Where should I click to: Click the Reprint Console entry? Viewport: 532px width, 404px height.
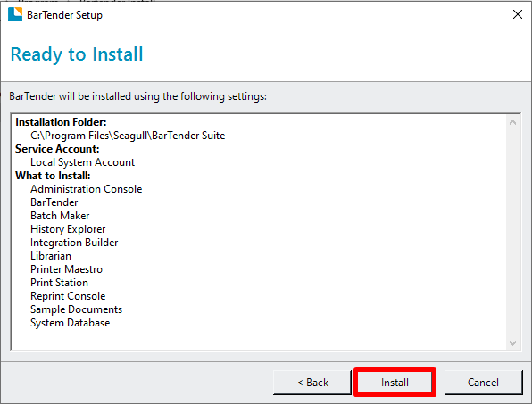click(68, 296)
